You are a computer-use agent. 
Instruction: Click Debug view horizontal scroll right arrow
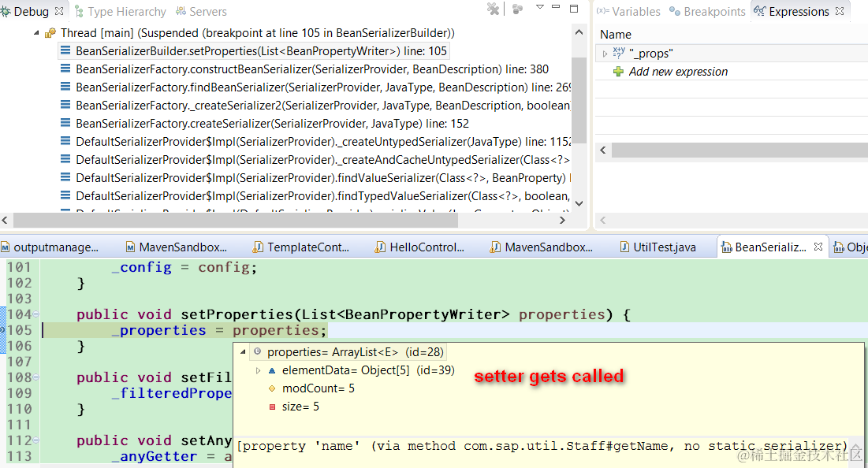[562, 220]
